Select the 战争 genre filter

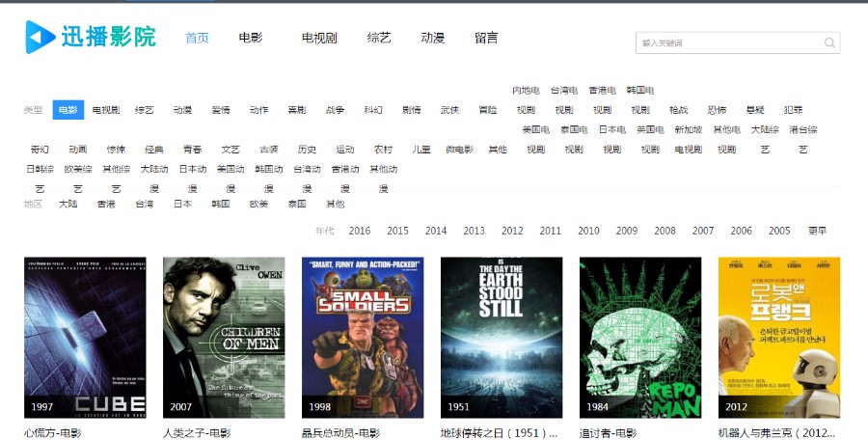335,110
